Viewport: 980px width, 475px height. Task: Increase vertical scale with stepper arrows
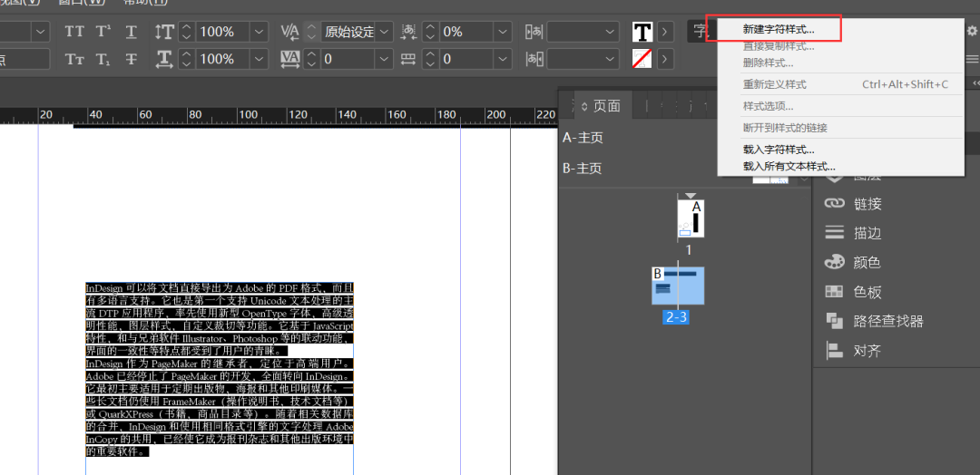[x=186, y=32]
